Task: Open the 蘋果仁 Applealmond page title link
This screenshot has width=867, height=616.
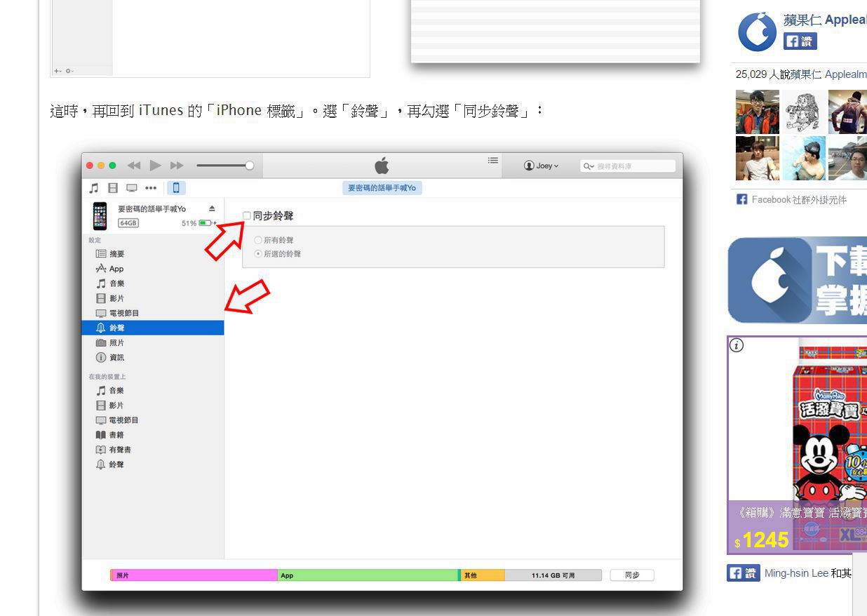Action: (x=825, y=20)
